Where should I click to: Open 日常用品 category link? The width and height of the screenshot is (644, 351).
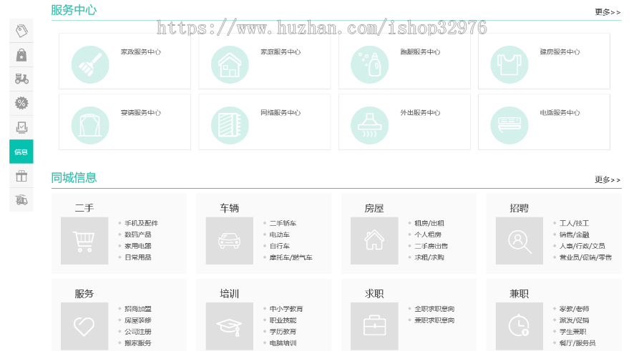point(138,257)
